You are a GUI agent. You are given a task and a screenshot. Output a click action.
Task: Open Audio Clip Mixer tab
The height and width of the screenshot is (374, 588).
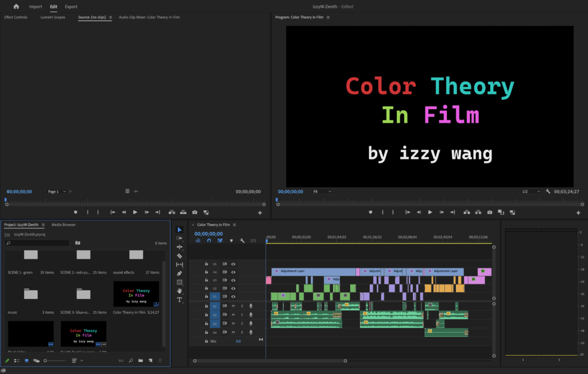tap(149, 17)
